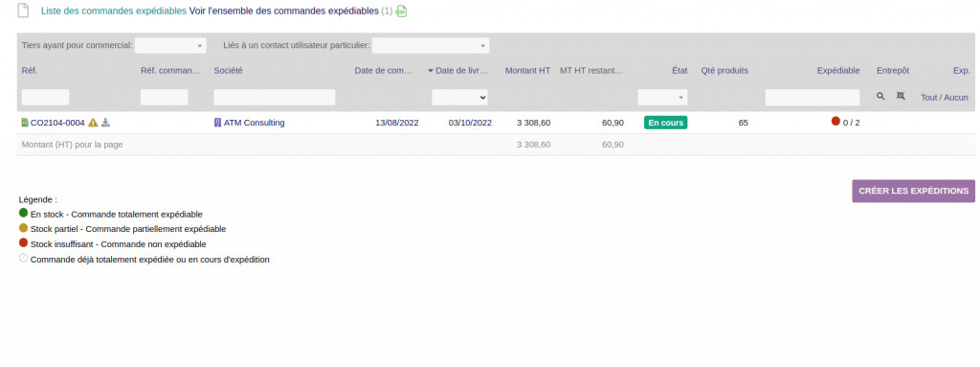This screenshot has width=980, height=367.
Task: Open the delivery date filter dropdown
Action: tap(460, 97)
